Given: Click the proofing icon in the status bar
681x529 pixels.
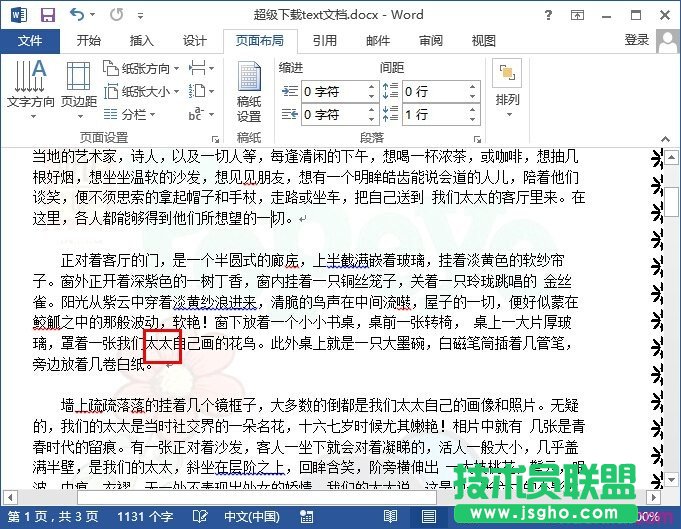Looking at the screenshot, I should pyautogui.click(x=199, y=518).
